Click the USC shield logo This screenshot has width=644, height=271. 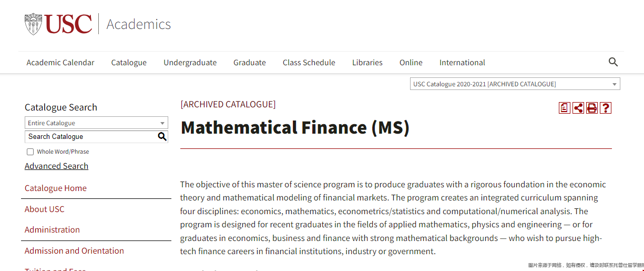click(x=33, y=24)
